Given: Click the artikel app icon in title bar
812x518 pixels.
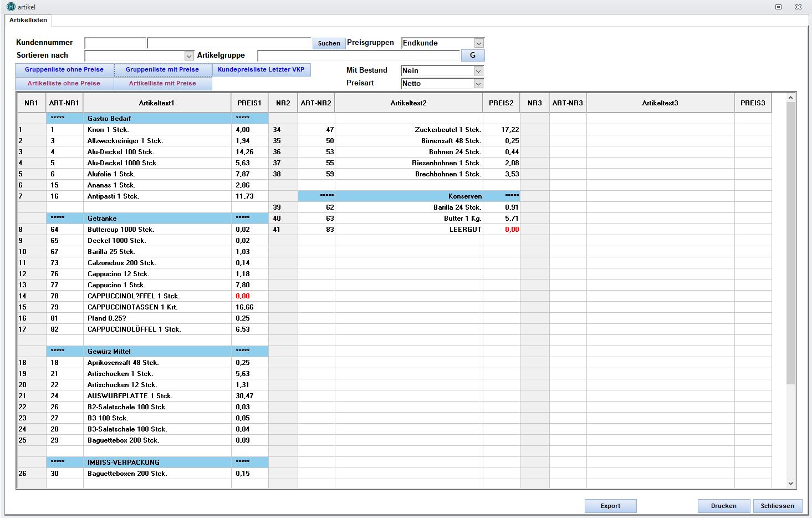Looking at the screenshot, I should pos(11,7).
